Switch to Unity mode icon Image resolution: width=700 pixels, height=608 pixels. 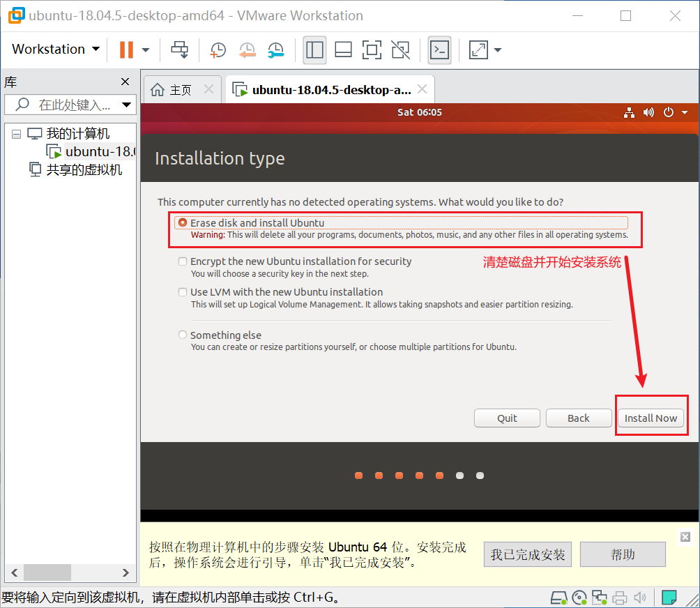tap(400, 50)
